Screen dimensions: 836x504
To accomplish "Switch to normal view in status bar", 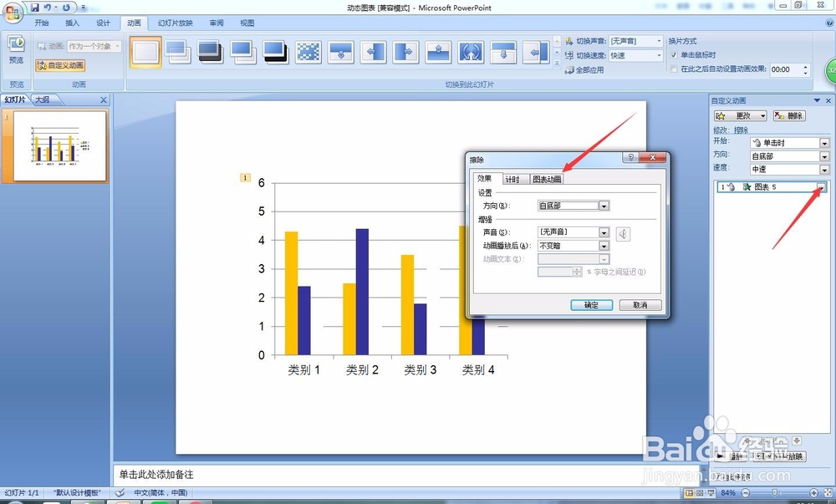I will [x=690, y=493].
